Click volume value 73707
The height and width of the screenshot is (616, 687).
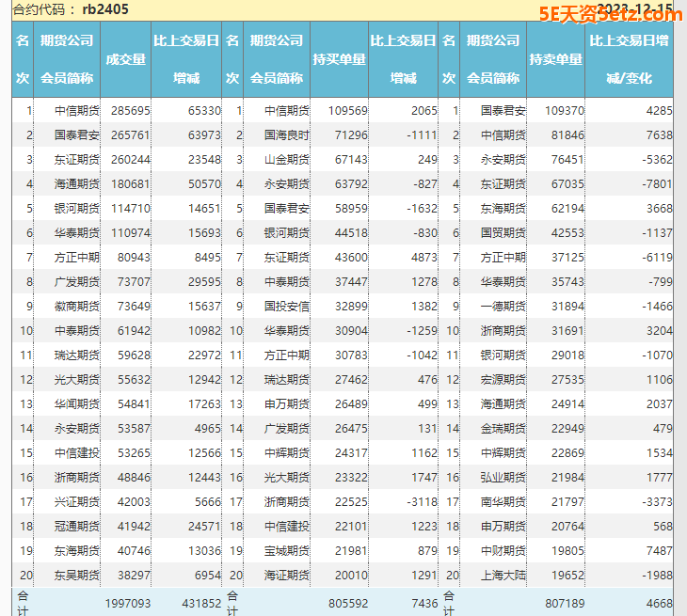[x=134, y=282]
